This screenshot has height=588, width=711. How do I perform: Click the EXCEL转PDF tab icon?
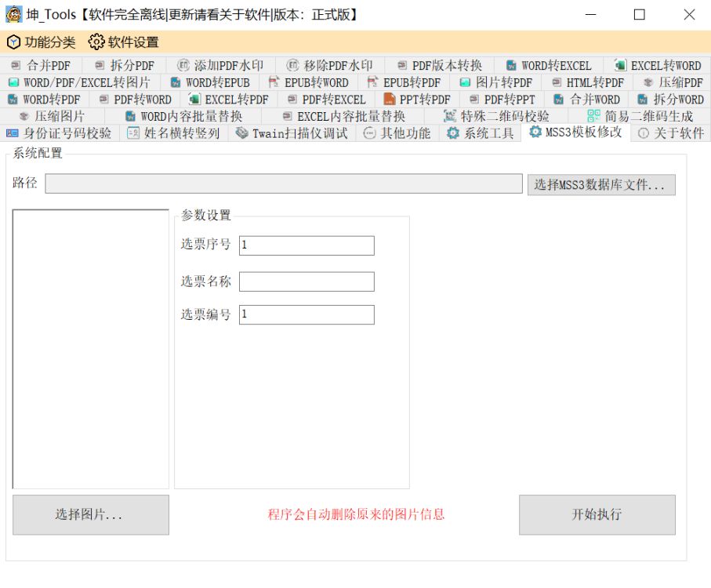point(194,99)
